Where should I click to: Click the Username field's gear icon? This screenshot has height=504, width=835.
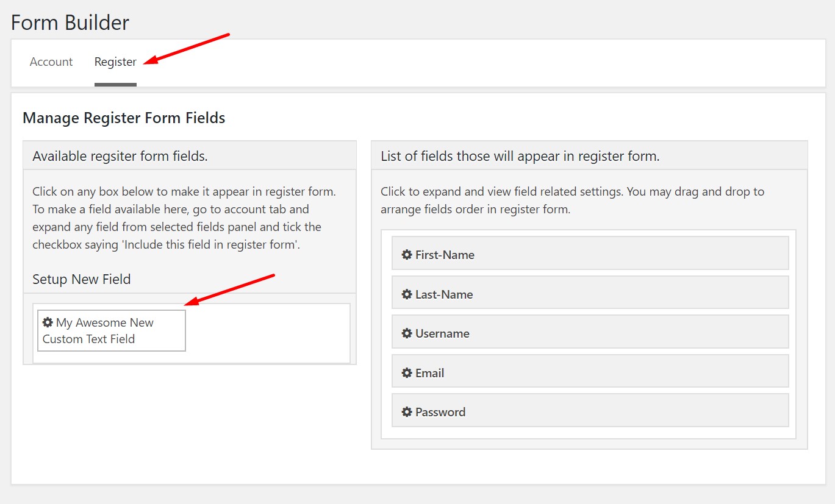coord(407,333)
